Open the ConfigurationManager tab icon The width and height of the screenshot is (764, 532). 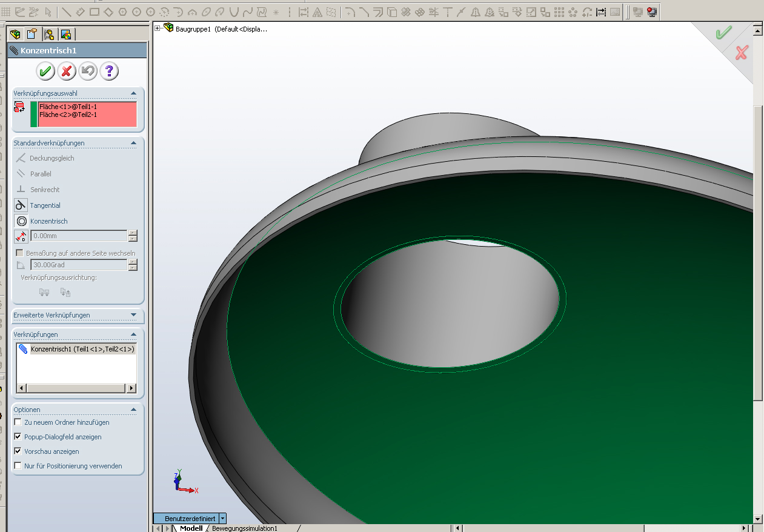[49, 34]
